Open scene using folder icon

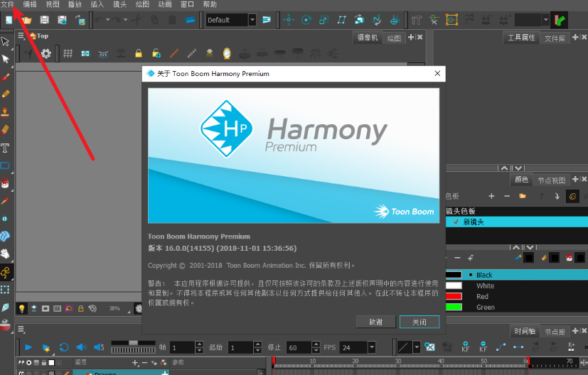tap(27, 20)
